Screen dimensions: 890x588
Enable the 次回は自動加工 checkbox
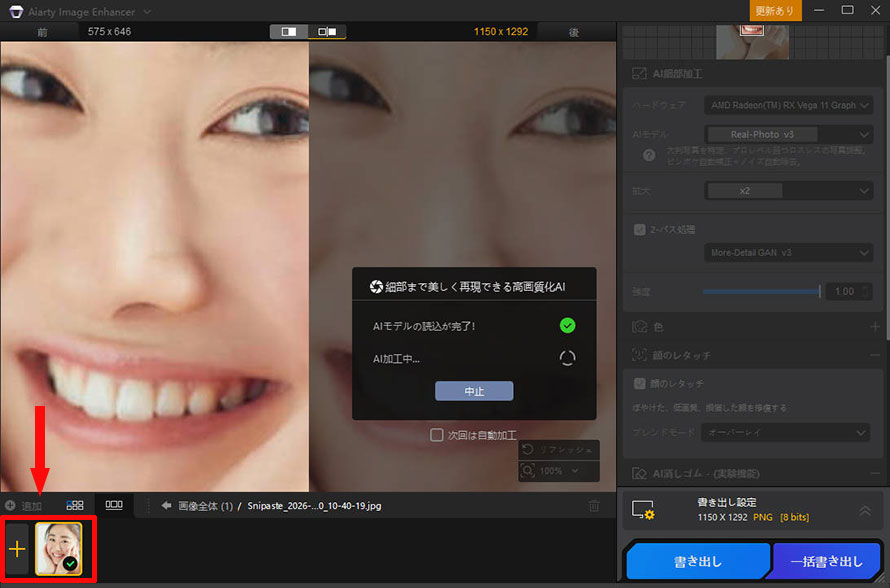click(437, 434)
